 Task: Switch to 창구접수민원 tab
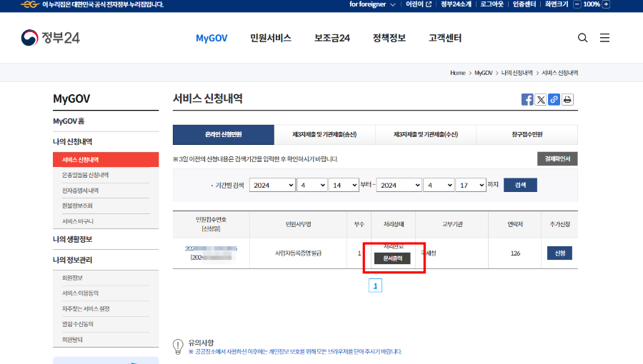click(527, 135)
